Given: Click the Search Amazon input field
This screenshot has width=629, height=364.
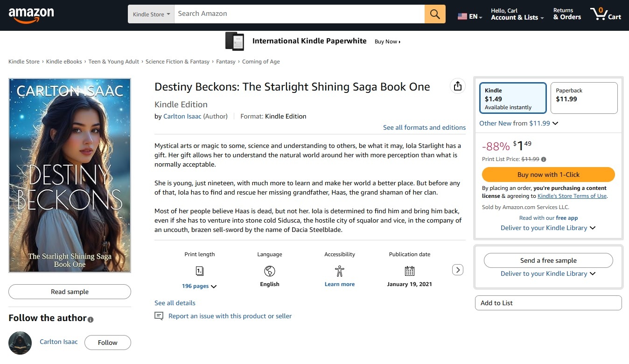Looking at the screenshot, I should click(x=299, y=14).
